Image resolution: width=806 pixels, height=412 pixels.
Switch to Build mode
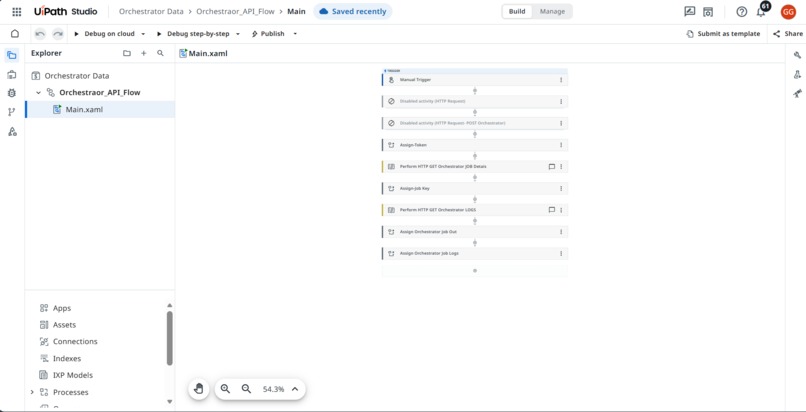[x=517, y=11]
